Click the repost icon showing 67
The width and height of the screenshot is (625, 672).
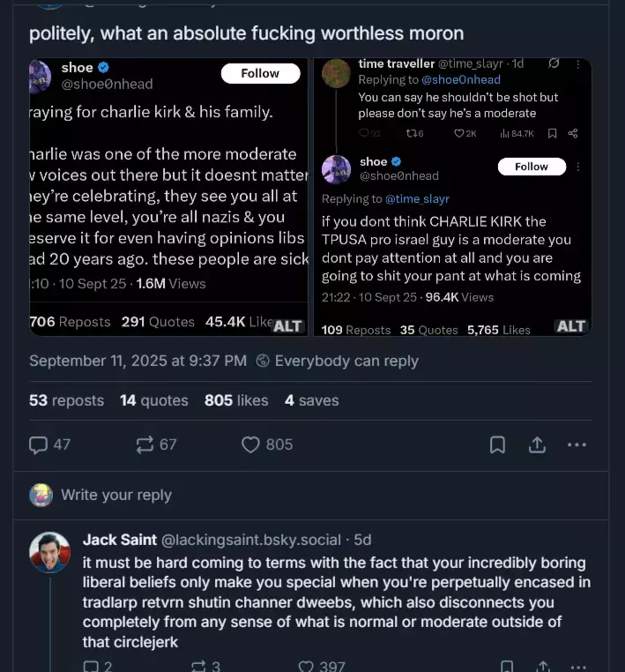point(145,444)
